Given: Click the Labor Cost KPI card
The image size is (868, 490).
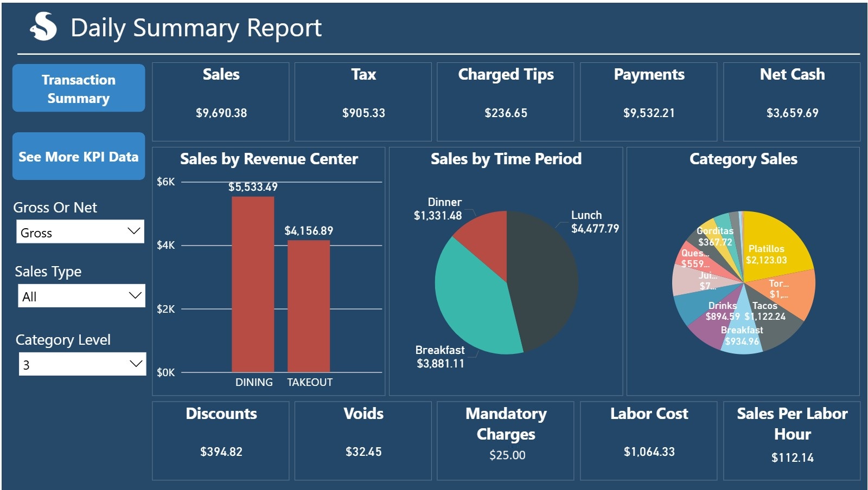Looking at the screenshot, I should pos(648,440).
